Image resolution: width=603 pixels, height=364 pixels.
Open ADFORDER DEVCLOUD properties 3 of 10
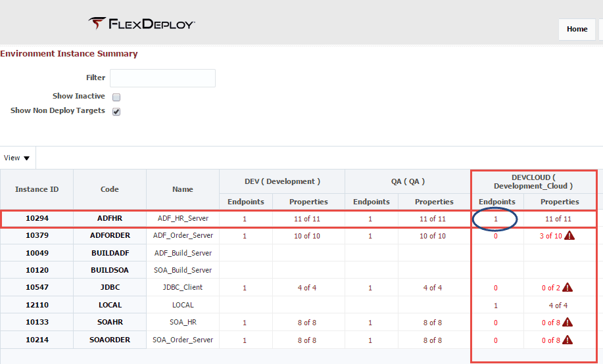(550, 236)
